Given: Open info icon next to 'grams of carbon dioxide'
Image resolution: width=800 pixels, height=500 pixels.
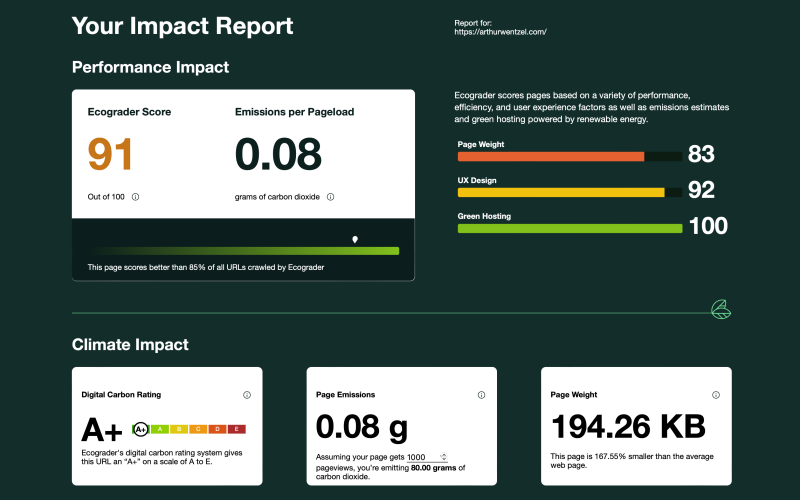Looking at the screenshot, I should pos(330,197).
